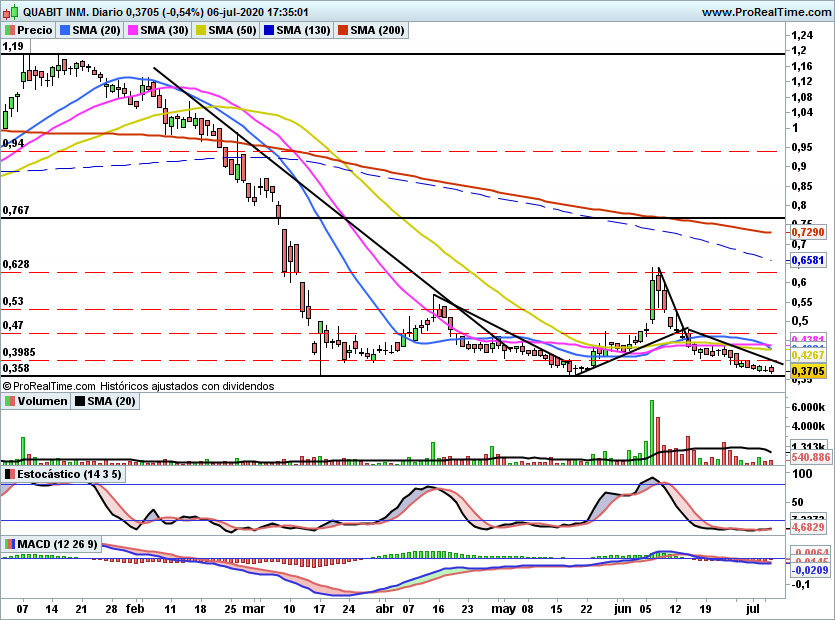Click the 0,53 level label
This screenshot has width=835, height=620.
click(13, 301)
